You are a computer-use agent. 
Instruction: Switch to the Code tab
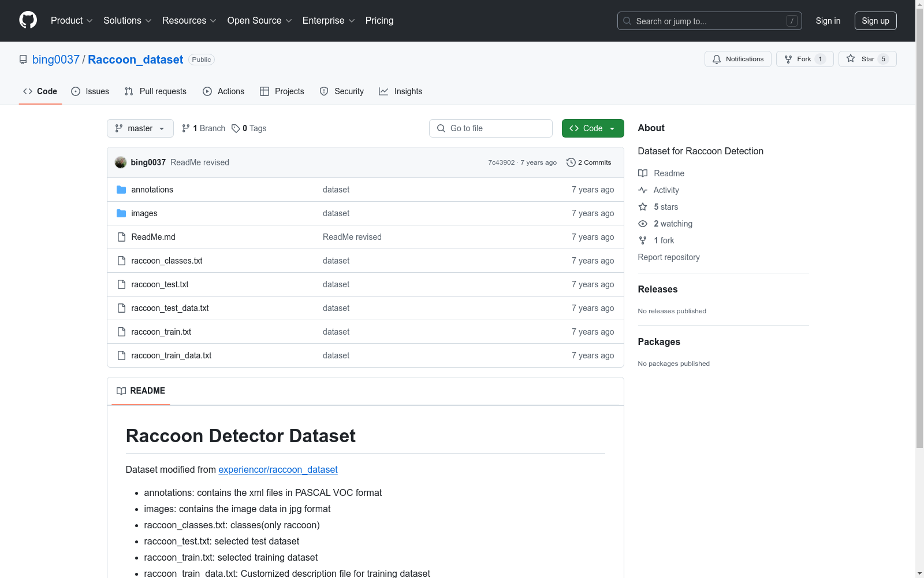tap(40, 91)
